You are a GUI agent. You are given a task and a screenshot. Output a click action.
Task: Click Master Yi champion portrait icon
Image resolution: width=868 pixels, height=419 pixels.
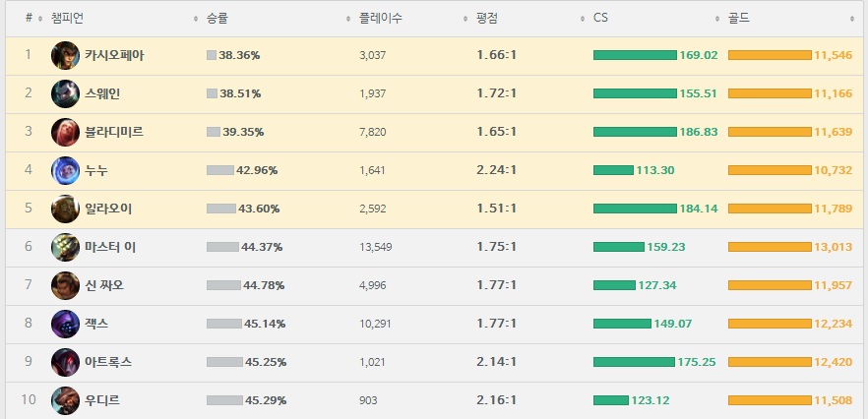pyautogui.click(x=65, y=247)
